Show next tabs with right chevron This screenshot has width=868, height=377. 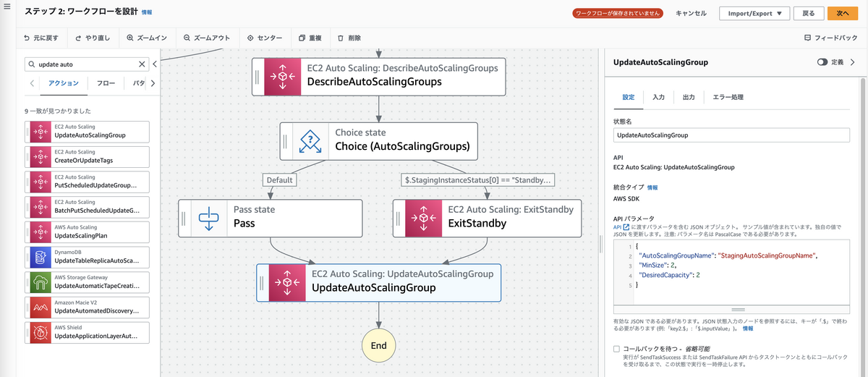[153, 83]
